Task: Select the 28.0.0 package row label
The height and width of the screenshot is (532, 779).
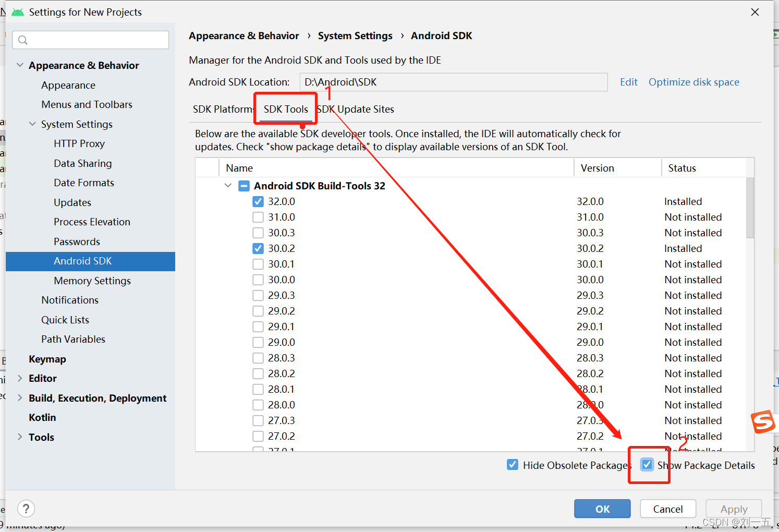Action: (x=282, y=405)
